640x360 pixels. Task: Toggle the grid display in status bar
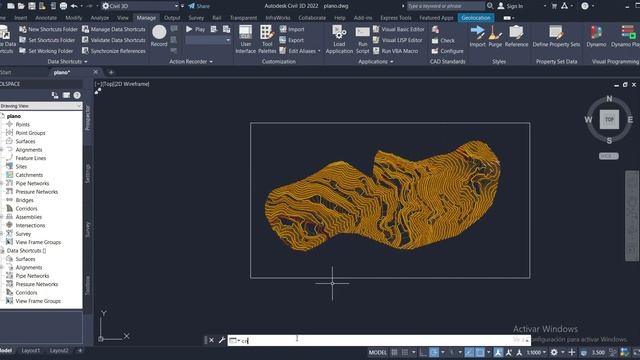coord(394,352)
